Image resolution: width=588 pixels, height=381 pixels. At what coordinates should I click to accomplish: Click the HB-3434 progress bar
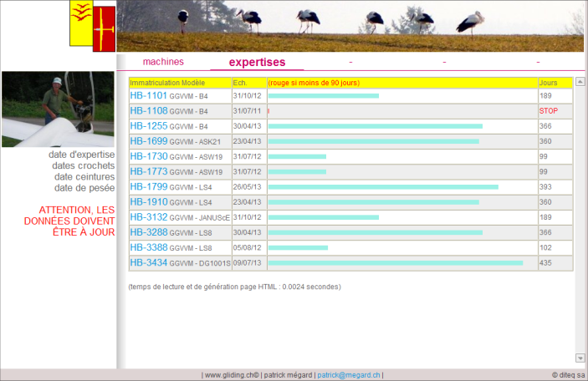[396, 263]
